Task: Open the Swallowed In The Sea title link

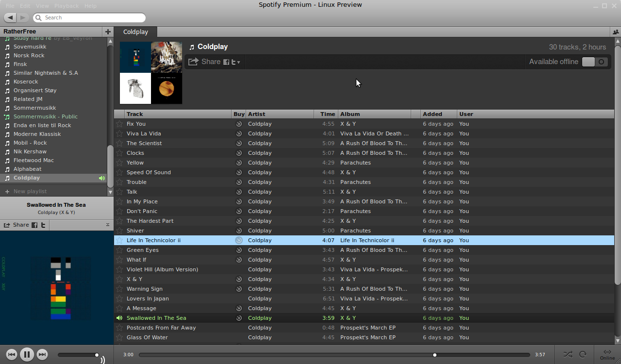Action: [56, 205]
